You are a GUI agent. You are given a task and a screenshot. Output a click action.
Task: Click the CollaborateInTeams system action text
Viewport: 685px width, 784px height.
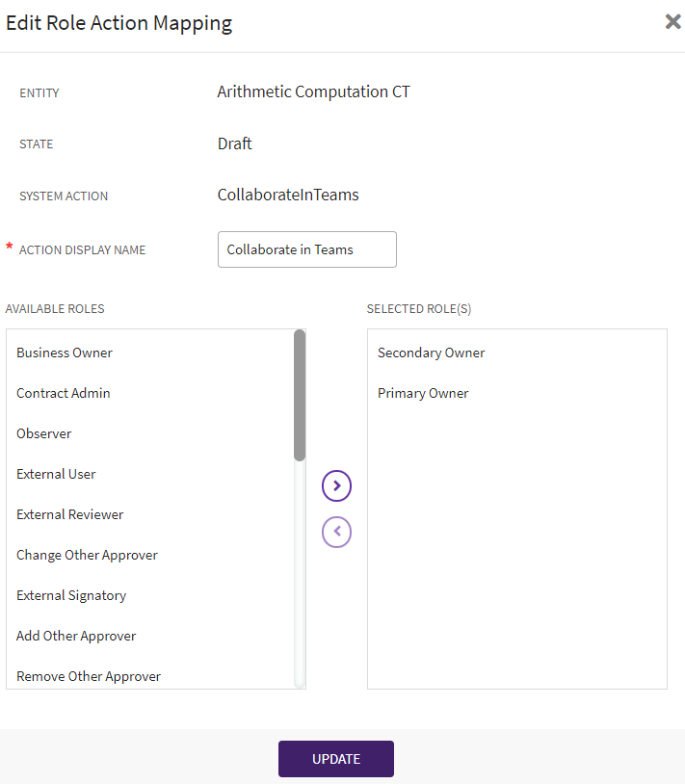pos(288,195)
